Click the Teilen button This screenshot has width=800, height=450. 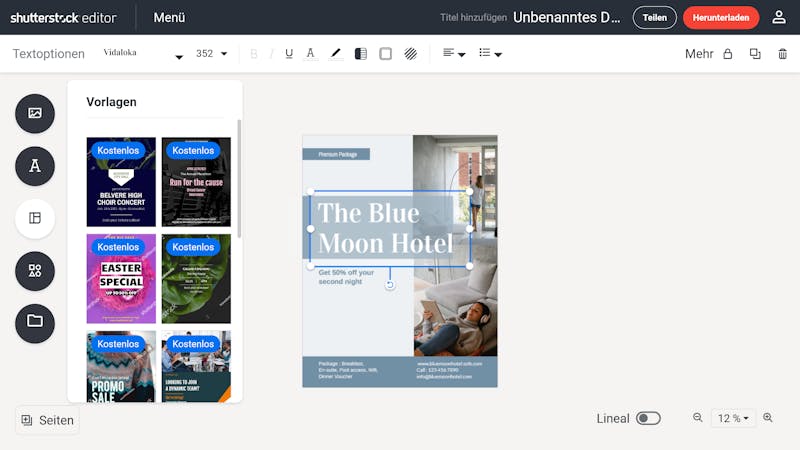point(655,17)
